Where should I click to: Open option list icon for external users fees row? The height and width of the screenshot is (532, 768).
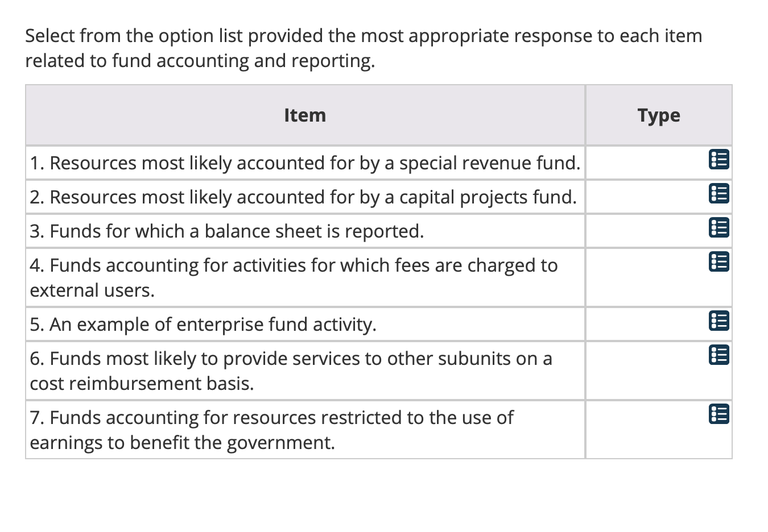click(719, 262)
